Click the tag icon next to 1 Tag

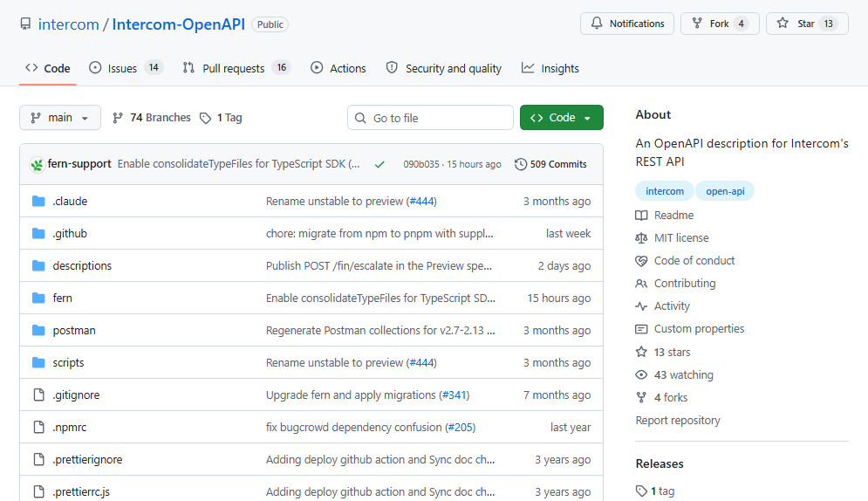pyautogui.click(x=205, y=118)
